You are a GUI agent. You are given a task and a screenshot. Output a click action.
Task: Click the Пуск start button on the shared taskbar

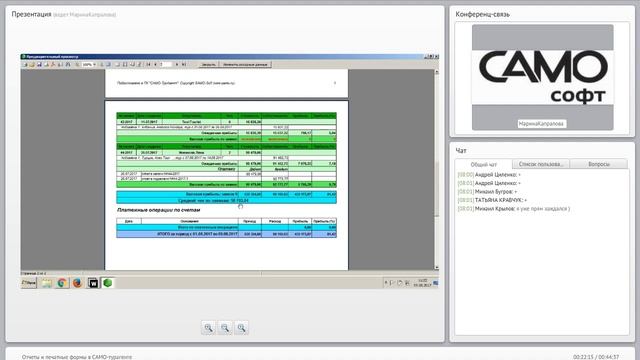point(29,282)
